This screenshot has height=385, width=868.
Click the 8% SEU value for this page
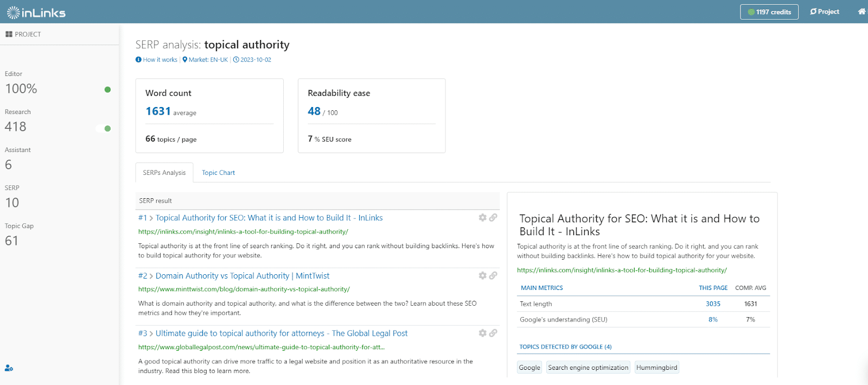(713, 320)
